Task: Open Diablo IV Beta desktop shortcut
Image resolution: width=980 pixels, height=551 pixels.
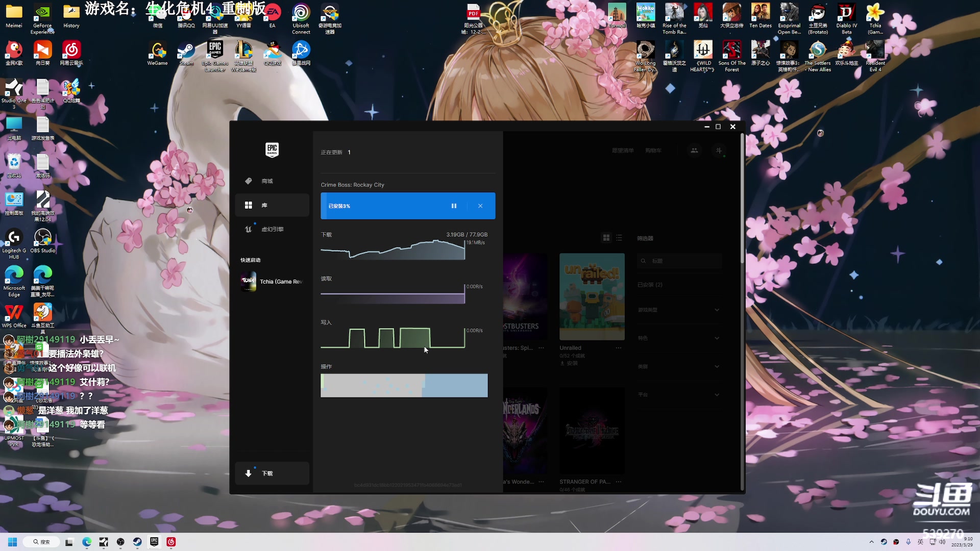Action: click(x=846, y=19)
